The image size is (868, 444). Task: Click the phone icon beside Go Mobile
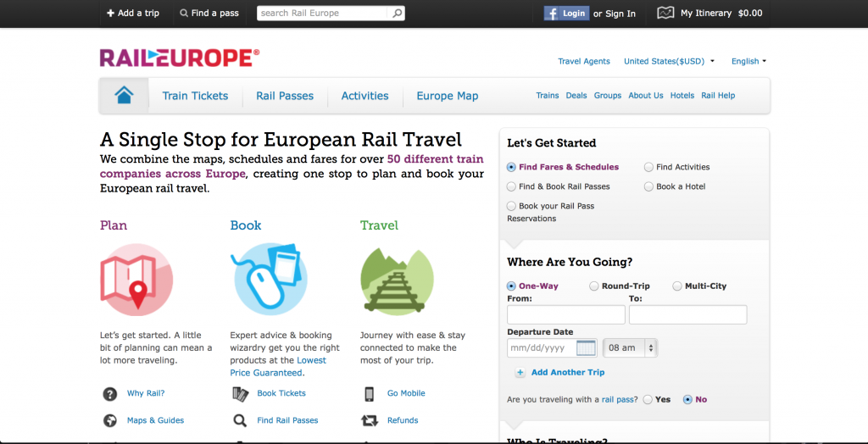[x=370, y=394]
